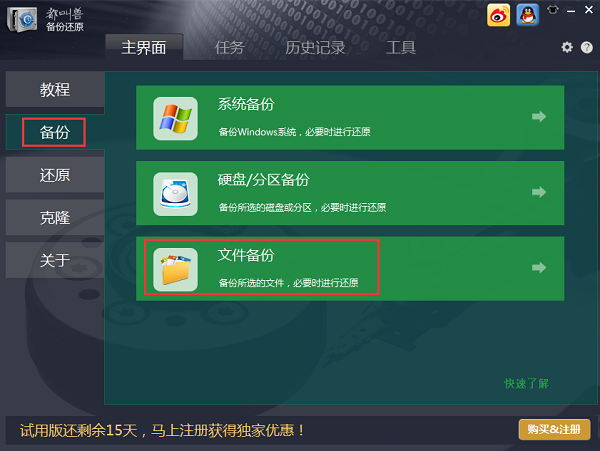This screenshot has width=600, height=451.
Task: Click the arrow on 系统备份 row
Action: click(539, 116)
